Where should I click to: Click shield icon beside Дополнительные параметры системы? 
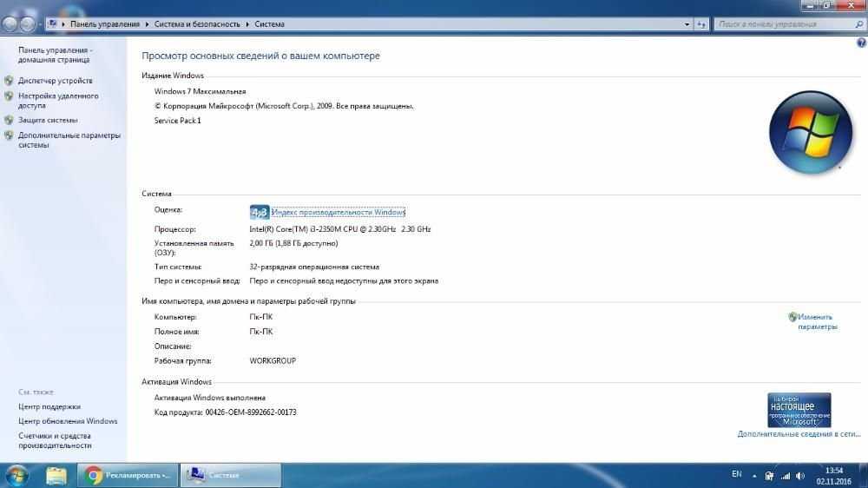(x=9, y=135)
